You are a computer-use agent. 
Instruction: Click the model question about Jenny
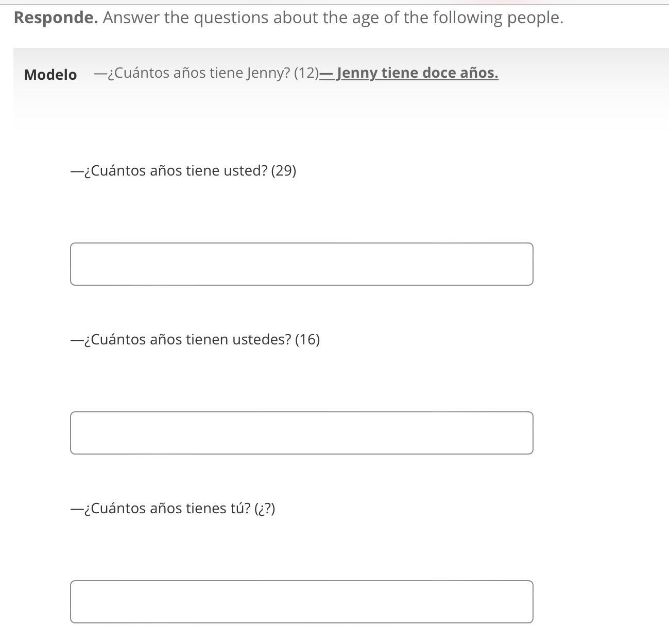click(x=206, y=73)
